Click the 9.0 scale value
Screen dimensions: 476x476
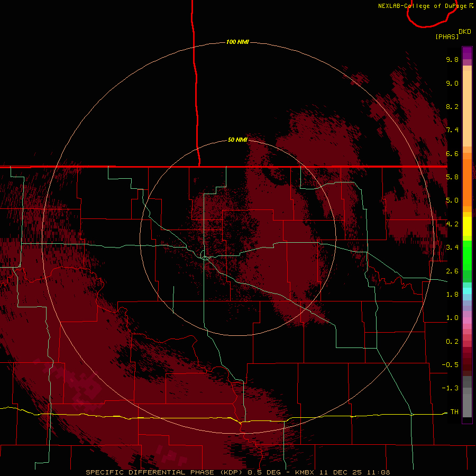coord(452,83)
